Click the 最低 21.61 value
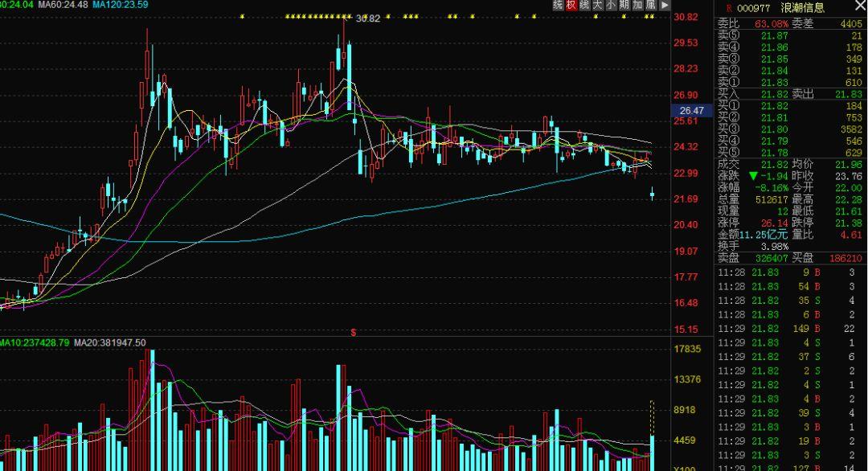 pyautogui.click(x=849, y=211)
